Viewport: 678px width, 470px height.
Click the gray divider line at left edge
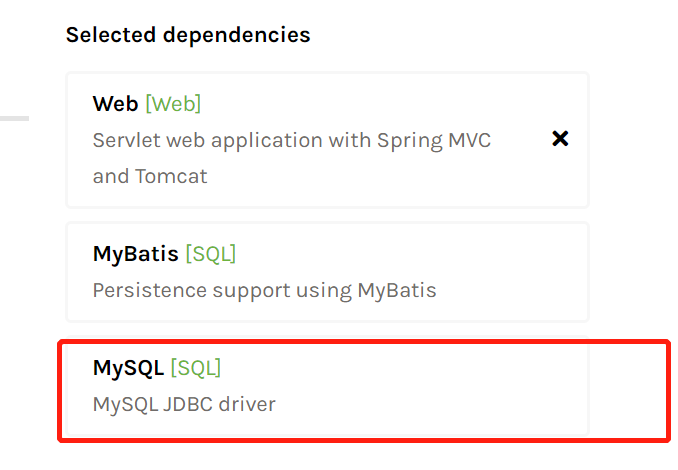coord(14,118)
